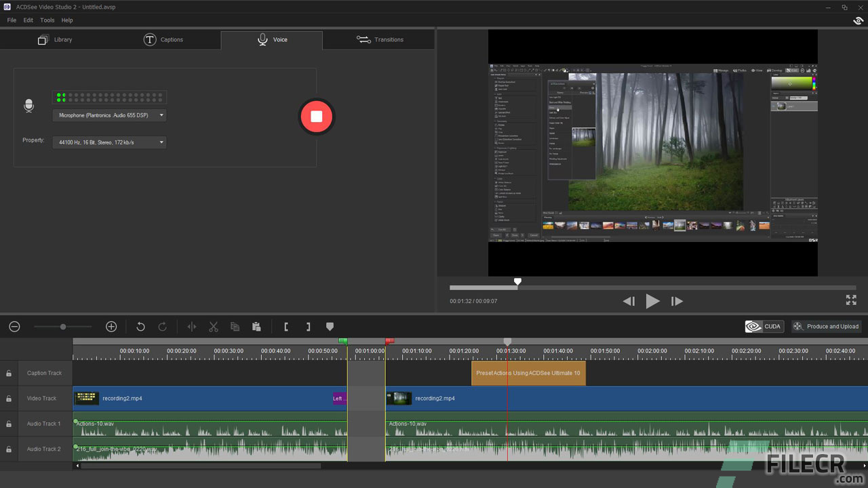Open the Edit menu
Screen dimensions: 868x488
[28, 20]
